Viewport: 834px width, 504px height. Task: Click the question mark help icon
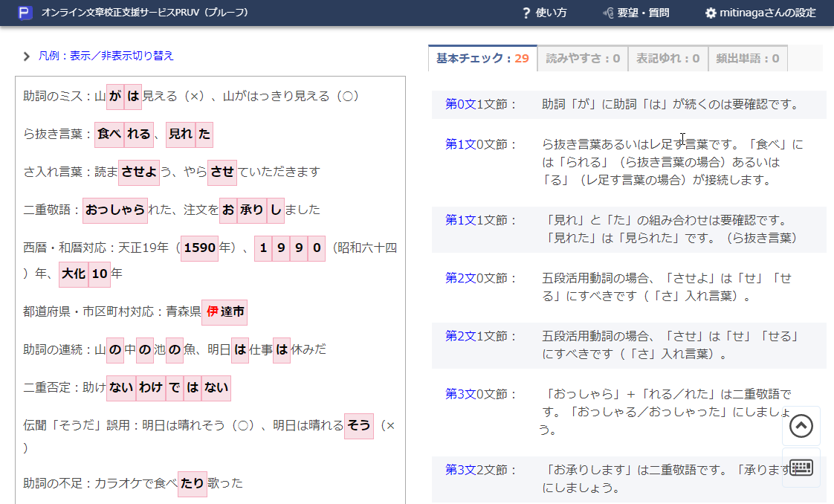[x=526, y=13]
